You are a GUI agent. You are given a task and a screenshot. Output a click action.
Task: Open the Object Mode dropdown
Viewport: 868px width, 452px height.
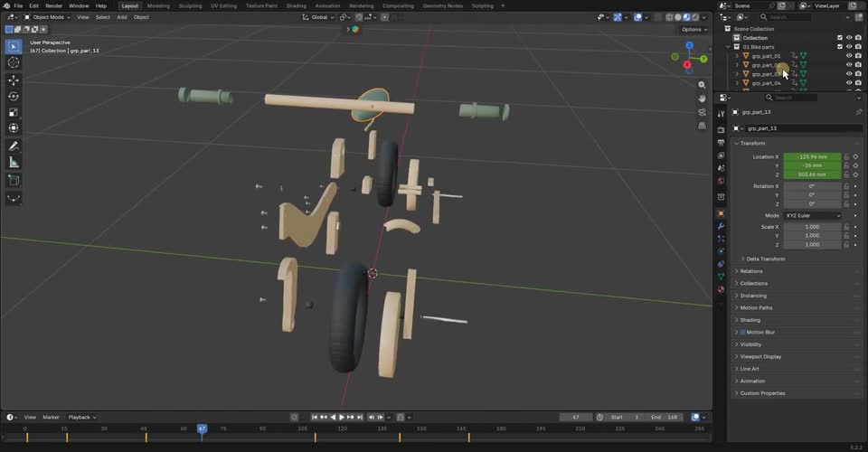click(x=47, y=17)
